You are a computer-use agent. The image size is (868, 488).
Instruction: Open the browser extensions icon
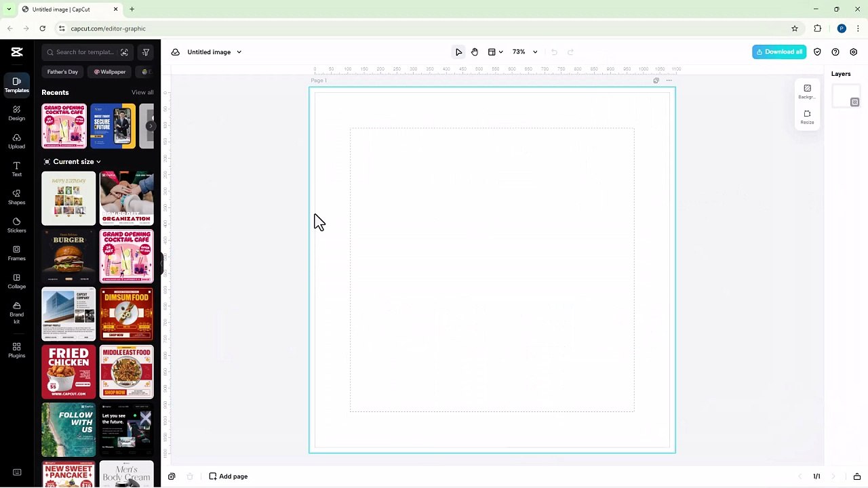(x=817, y=28)
